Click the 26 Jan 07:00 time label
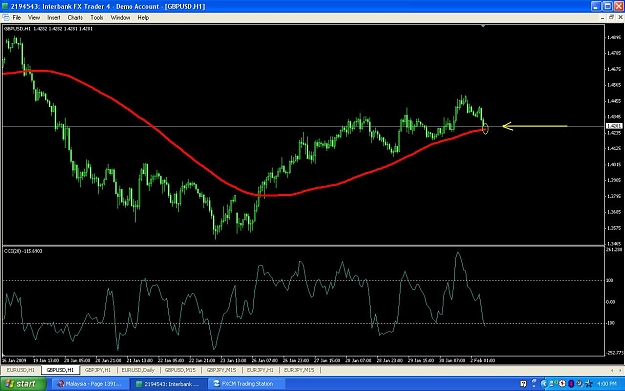The height and width of the screenshot is (391, 625). 265,360
